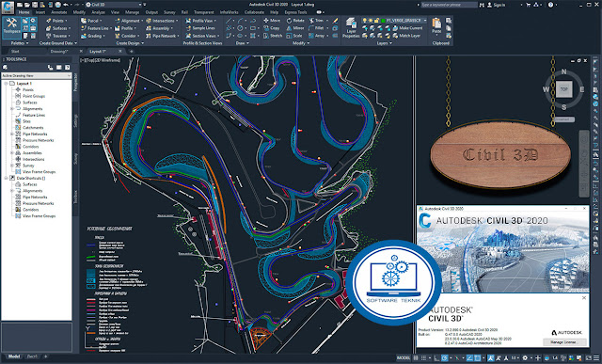This screenshot has width=602, height=364.
Task: Click the Pipe Network tool
Action: click(x=163, y=36)
